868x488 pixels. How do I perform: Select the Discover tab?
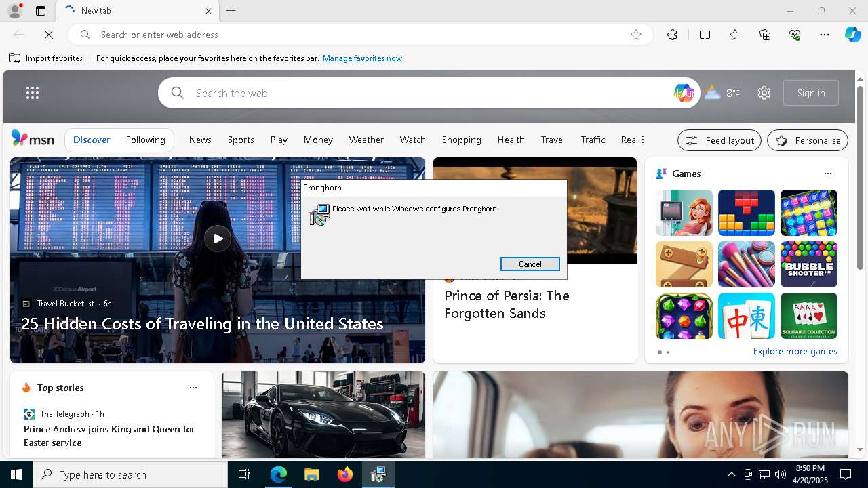point(92,140)
